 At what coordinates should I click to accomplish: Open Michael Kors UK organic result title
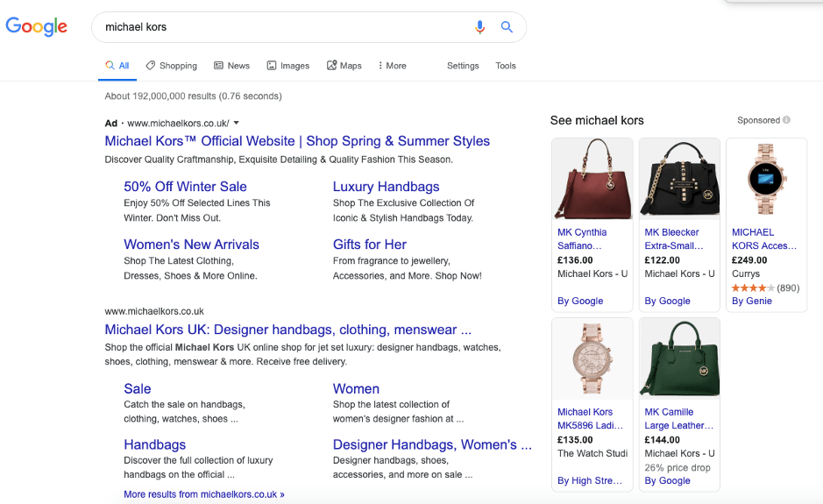tap(287, 330)
